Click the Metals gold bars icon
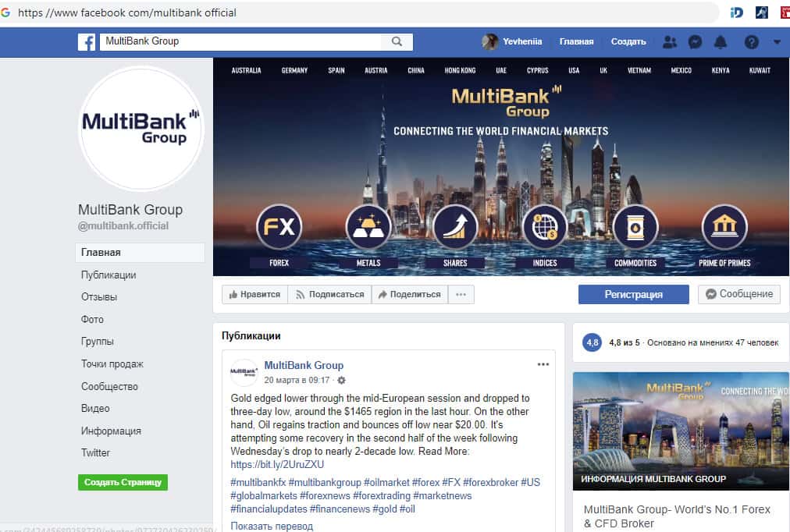Viewport: 790px width, 532px height. point(368,226)
